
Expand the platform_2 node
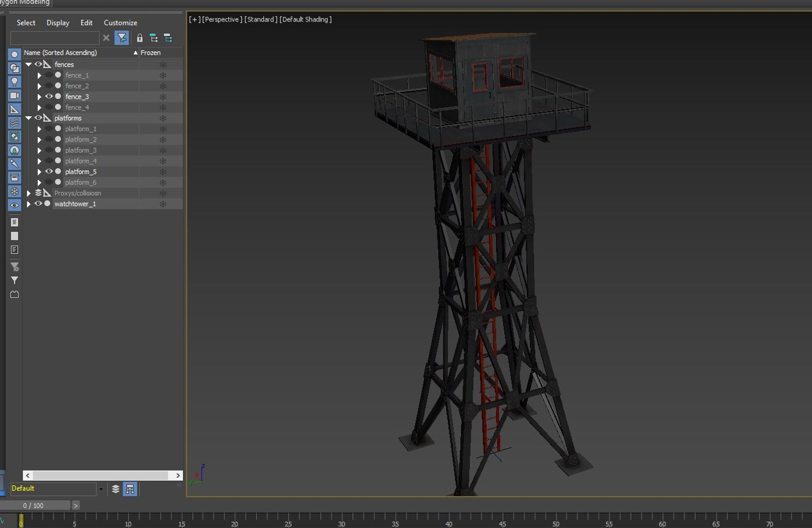(39, 140)
